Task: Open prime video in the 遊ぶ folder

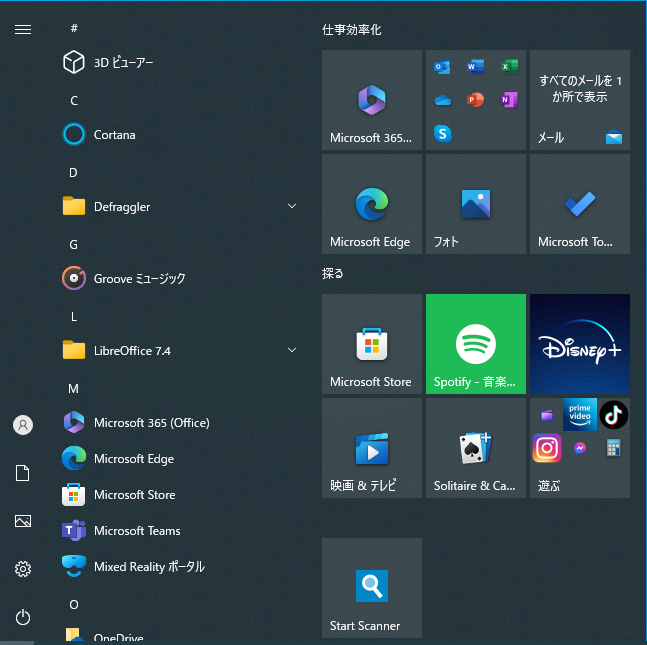Action: click(x=580, y=414)
